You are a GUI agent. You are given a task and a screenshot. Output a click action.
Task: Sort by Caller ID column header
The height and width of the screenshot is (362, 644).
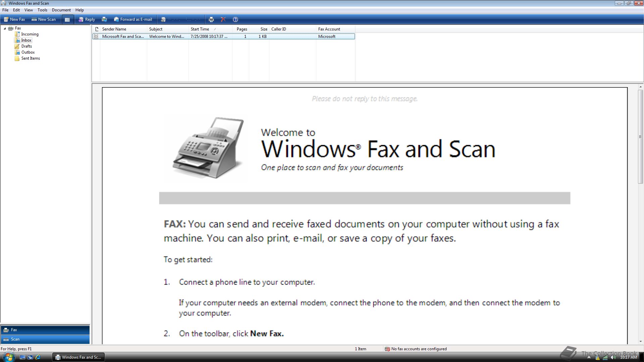click(x=292, y=29)
